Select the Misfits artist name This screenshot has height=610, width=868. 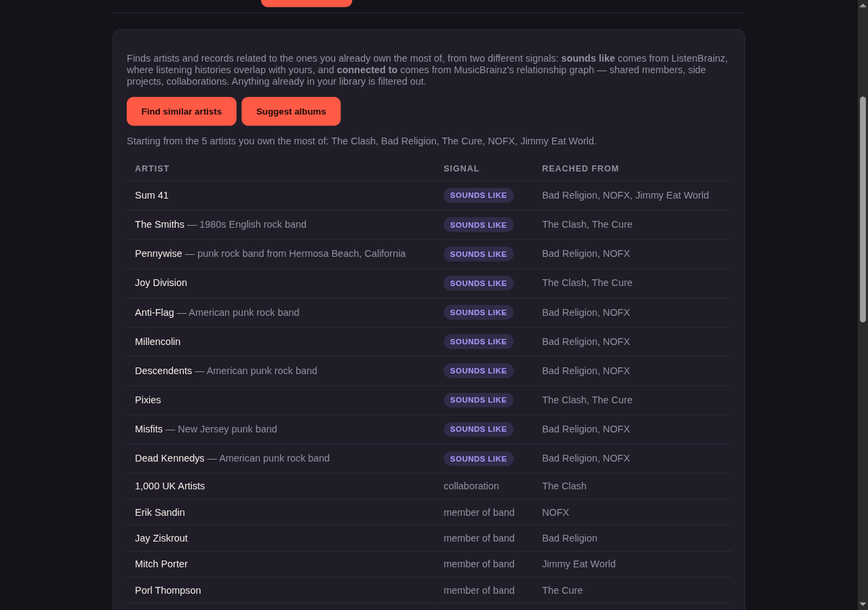pyautogui.click(x=149, y=429)
